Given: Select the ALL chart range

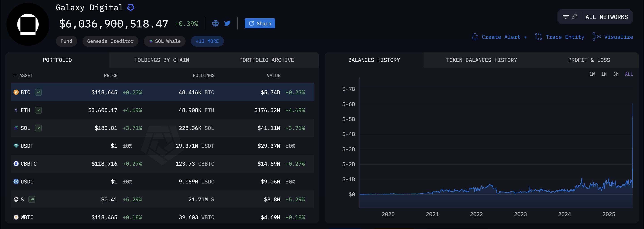Looking at the screenshot, I should 629,74.
